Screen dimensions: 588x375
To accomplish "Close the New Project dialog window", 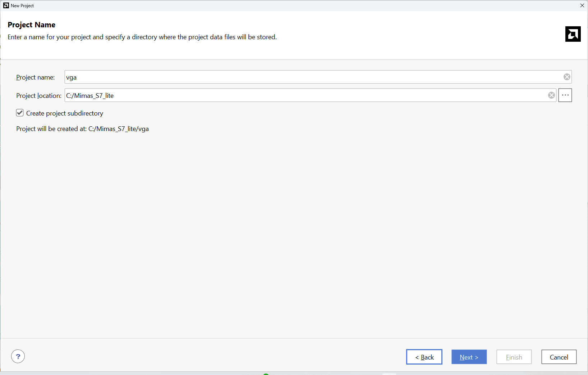I will 582,5.
